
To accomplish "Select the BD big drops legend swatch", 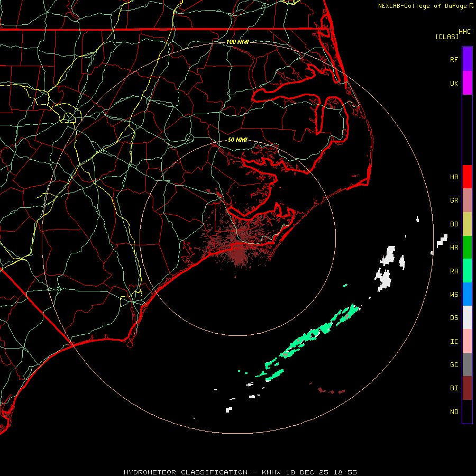I will (x=467, y=224).
